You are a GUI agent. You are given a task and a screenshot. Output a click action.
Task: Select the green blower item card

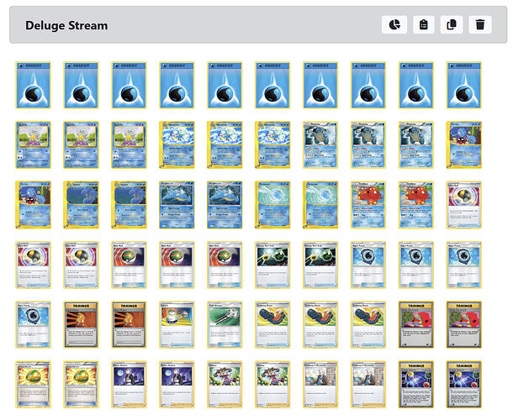click(225, 324)
